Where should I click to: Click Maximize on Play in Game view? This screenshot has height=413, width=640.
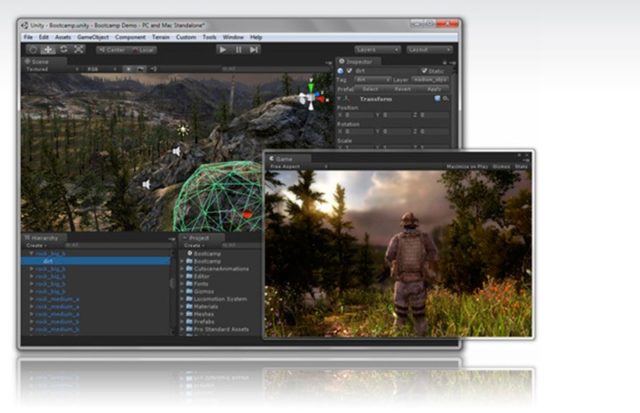467,167
